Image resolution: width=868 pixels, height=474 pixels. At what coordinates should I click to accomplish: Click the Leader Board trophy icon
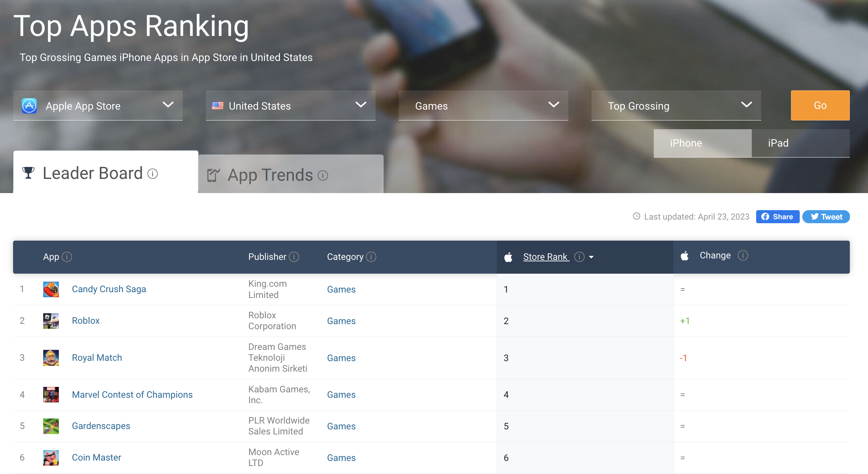(28, 173)
